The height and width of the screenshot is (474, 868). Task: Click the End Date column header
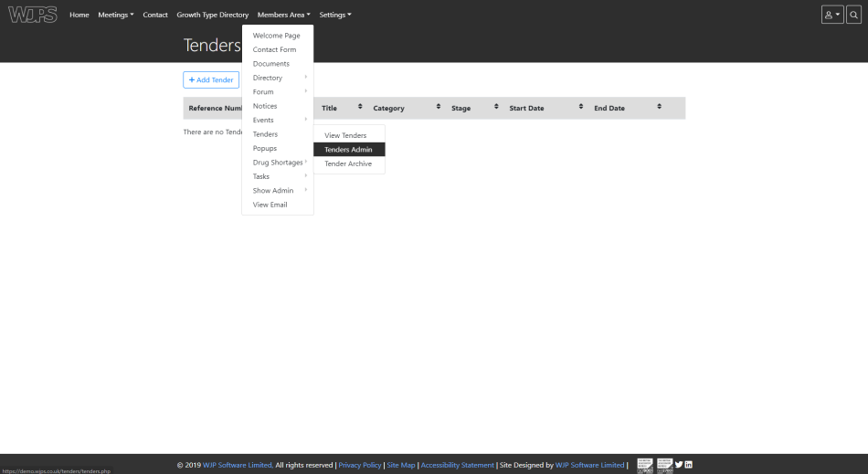609,109
